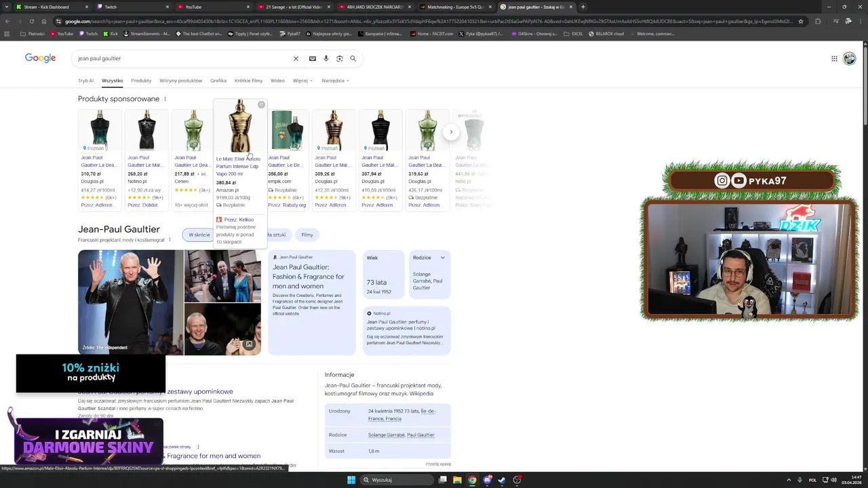Viewport: 868px width, 488px height.
Task: Click the Google search input field
Action: 183,58
